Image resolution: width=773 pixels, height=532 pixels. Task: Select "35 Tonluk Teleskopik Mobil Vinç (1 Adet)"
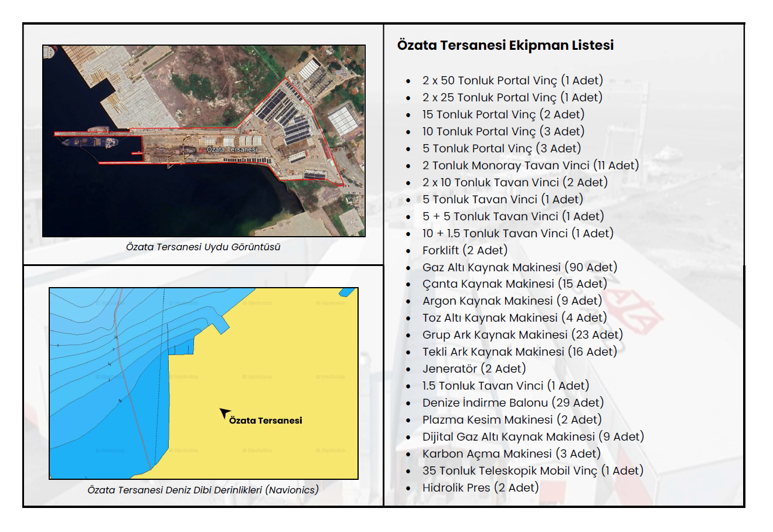click(533, 470)
